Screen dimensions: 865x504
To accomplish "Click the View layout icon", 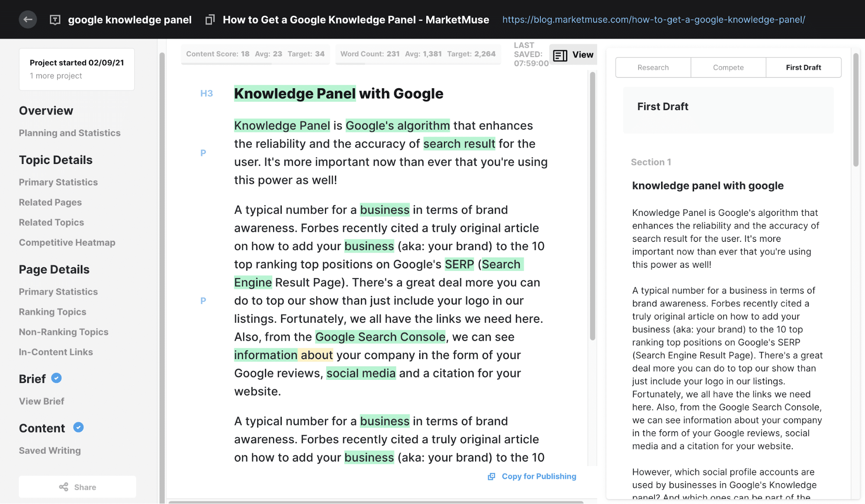I will coord(560,55).
